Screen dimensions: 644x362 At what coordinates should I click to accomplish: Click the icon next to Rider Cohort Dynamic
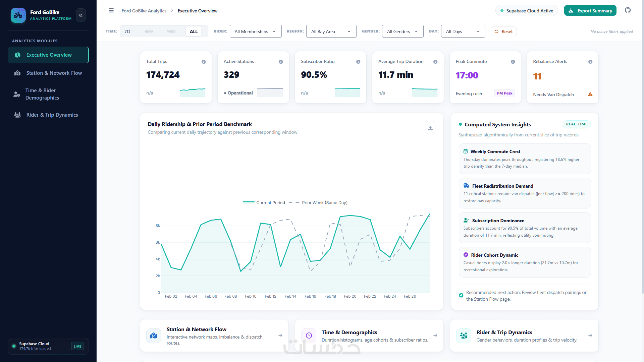click(466, 255)
